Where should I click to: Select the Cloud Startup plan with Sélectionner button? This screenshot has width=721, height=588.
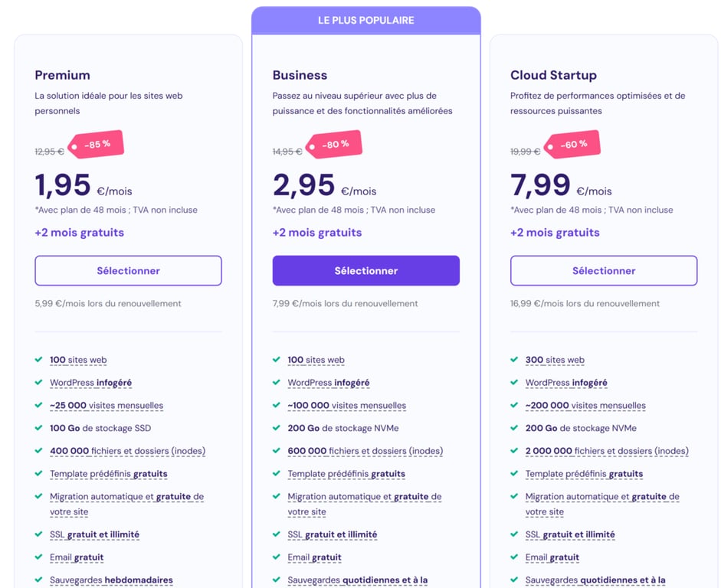pyautogui.click(x=604, y=270)
